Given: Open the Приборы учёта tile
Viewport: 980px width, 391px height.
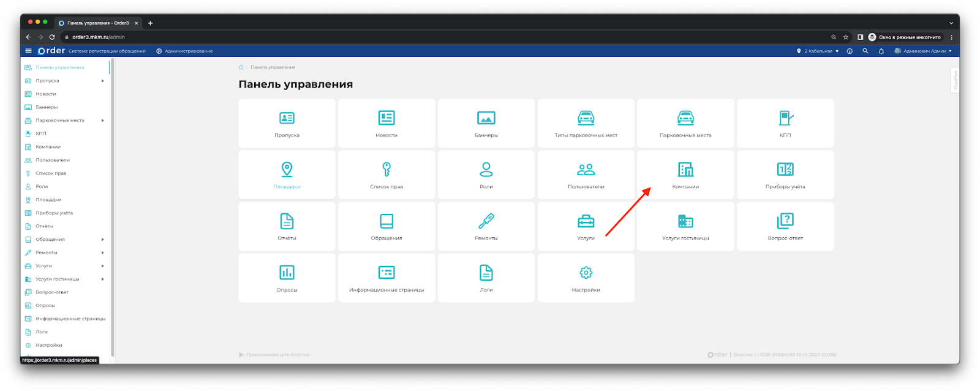Looking at the screenshot, I should [x=785, y=175].
